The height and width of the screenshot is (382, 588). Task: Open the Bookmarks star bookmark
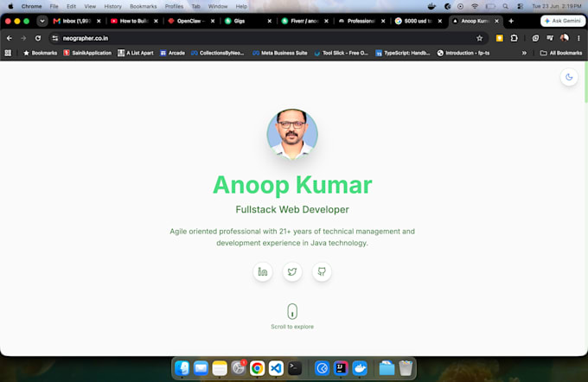point(40,53)
